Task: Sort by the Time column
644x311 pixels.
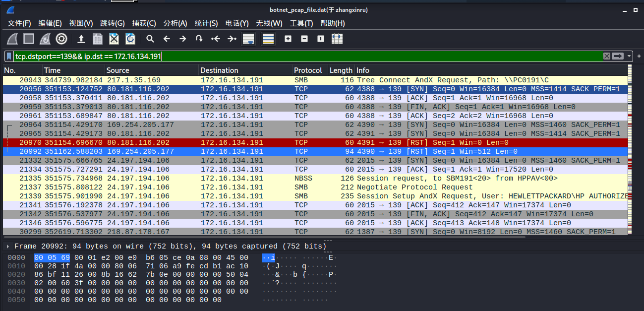Action: [x=73, y=70]
